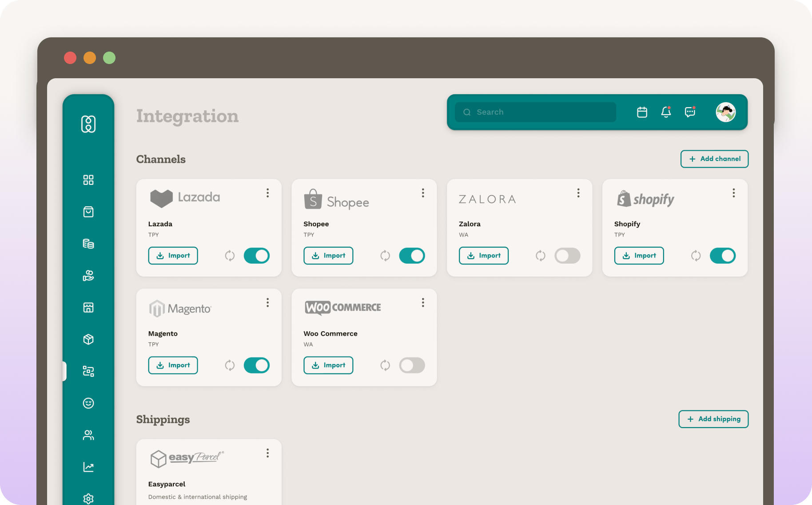Select the package inventory icon
Viewport: 812px width, 505px height.
(x=88, y=339)
